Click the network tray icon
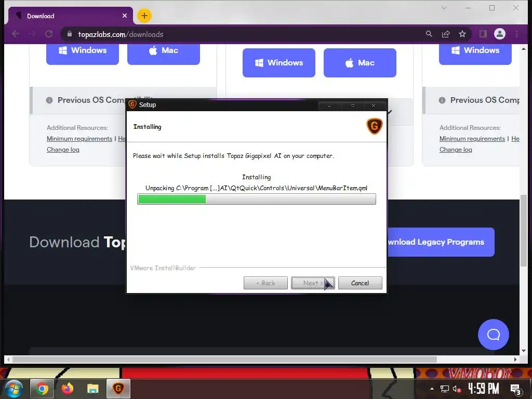The height and width of the screenshot is (399, 532). click(x=445, y=389)
